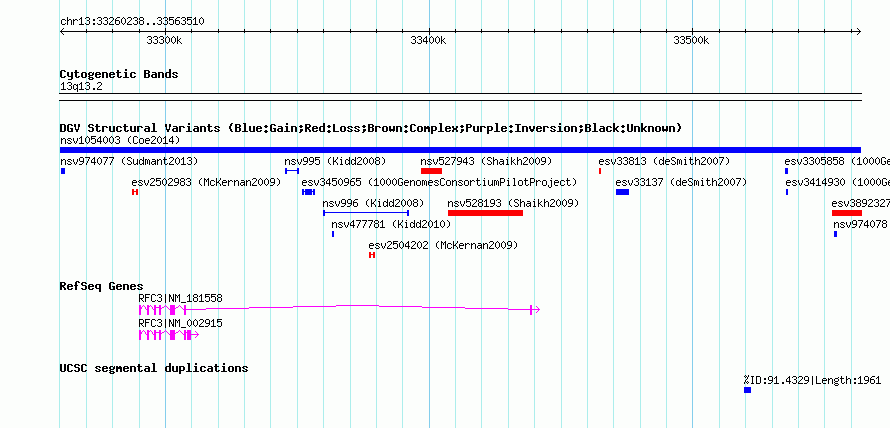Select the nsv996 (Kidd2008) blue span line
This screenshot has height=428, width=890.
coord(366,213)
